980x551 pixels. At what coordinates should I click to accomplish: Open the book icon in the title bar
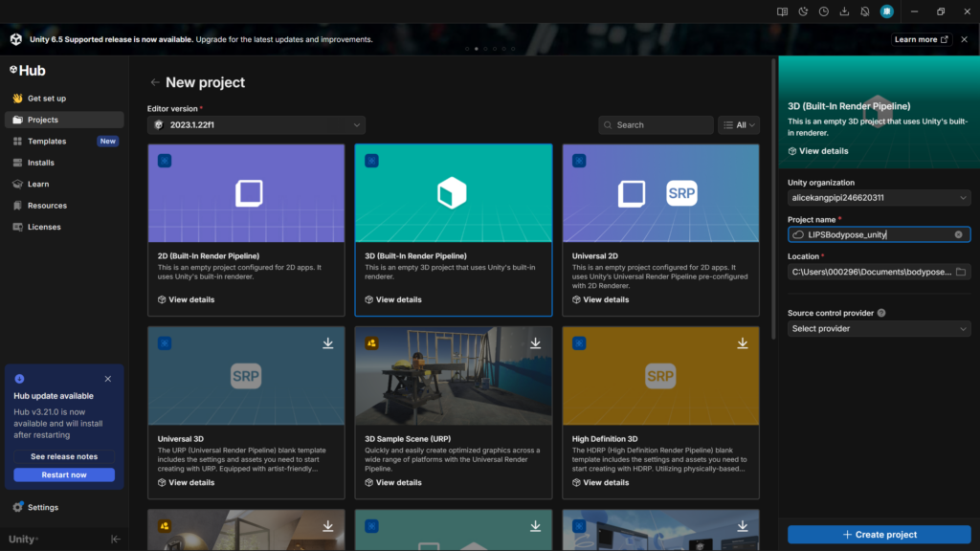coord(782,11)
